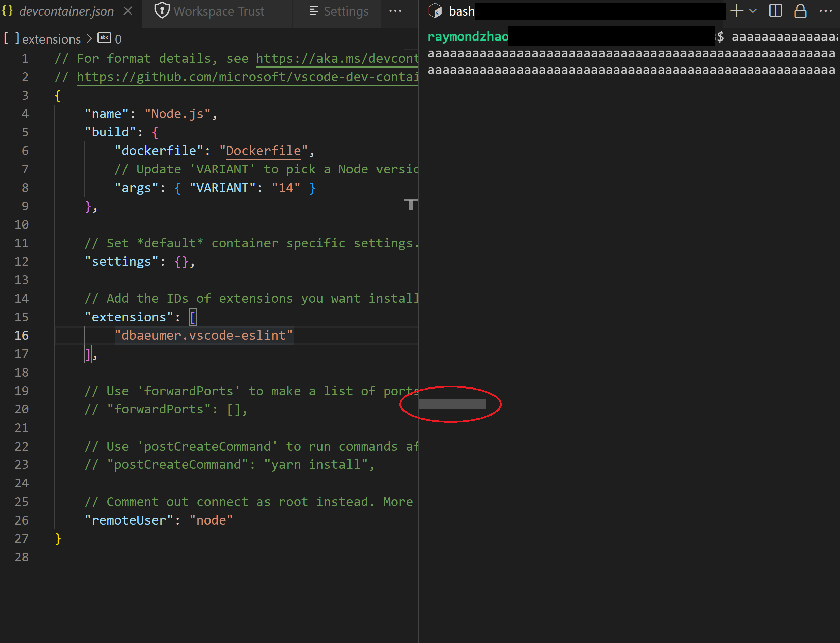Open terminal more actions ellipsis menu
Screen dimensions: 840x643
[825, 11]
